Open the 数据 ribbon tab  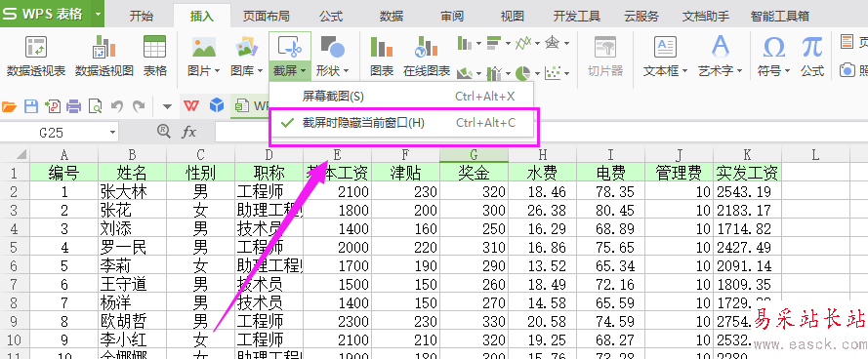click(392, 16)
